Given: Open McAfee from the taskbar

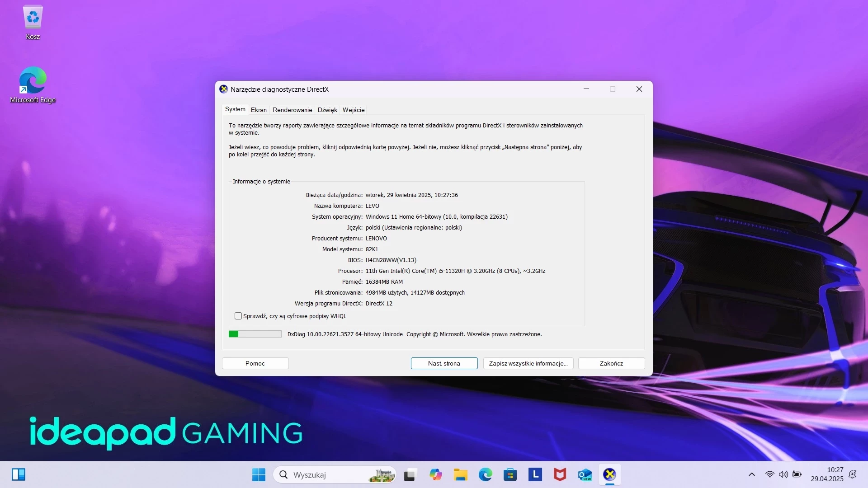Looking at the screenshot, I should coord(560,474).
